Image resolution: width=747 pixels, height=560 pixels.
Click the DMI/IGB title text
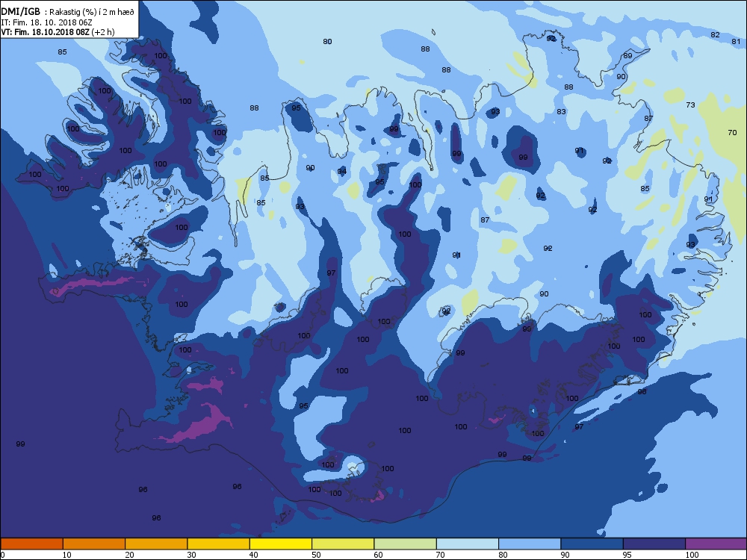tap(21, 12)
